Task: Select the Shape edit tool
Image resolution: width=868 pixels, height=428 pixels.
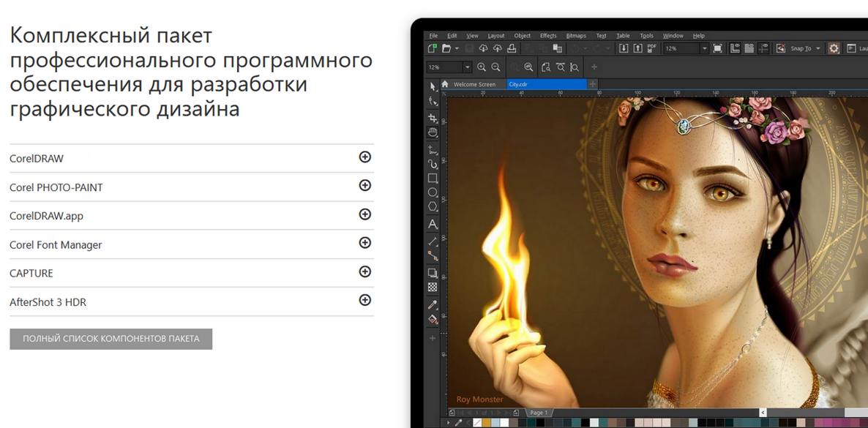Action: [x=433, y=101]
